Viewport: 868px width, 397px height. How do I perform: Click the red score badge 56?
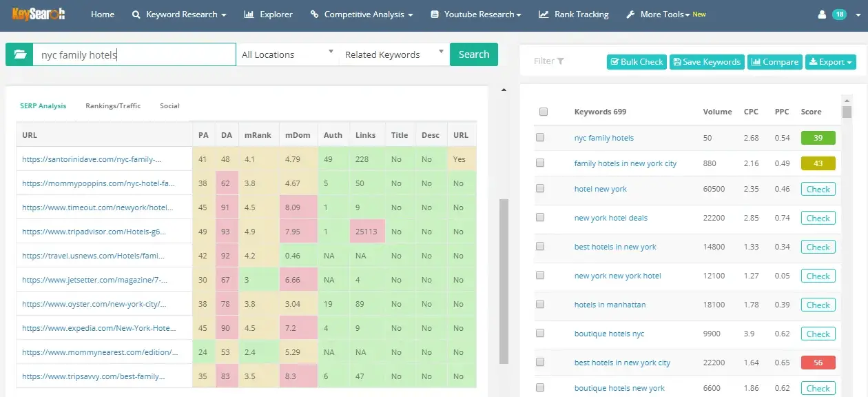click(x=818, y=363)
